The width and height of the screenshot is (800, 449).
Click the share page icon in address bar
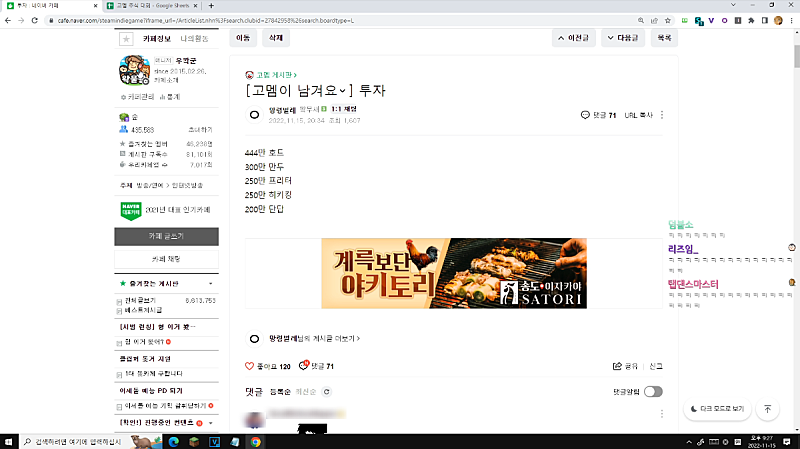pyautogui.click(x=654, y=20)
